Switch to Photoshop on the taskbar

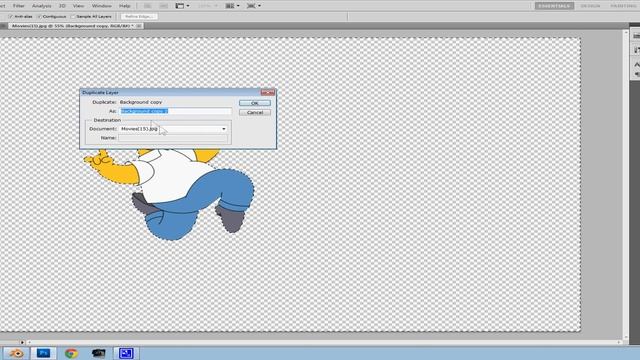(43, 353)
